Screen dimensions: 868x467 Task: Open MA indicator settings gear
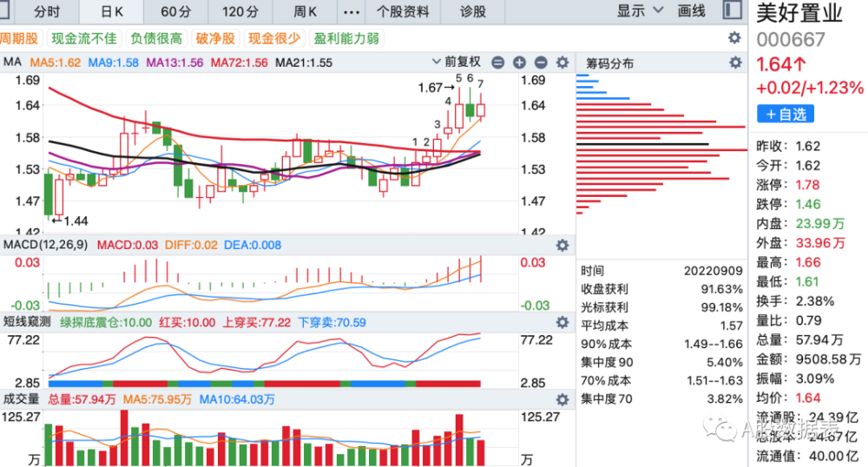tap(562, 62)
